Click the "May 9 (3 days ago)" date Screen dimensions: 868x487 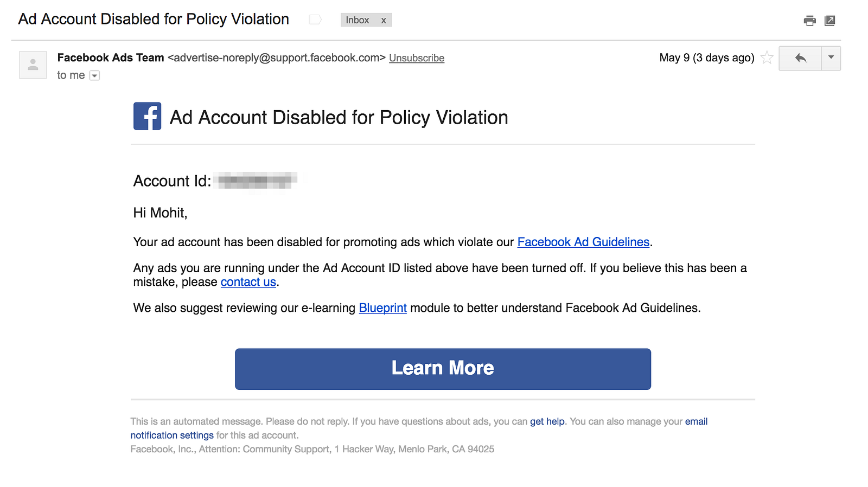(x=706, y=57)
